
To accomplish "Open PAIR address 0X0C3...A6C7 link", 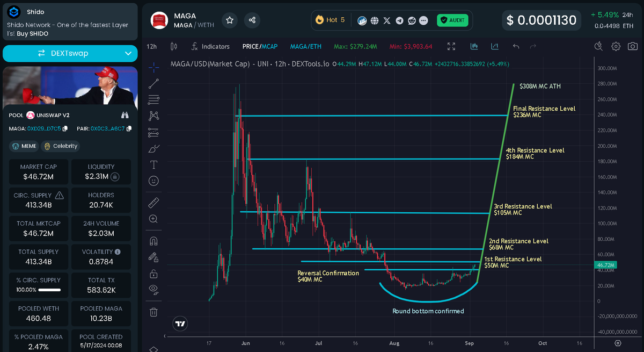I will tap(107, 128).
